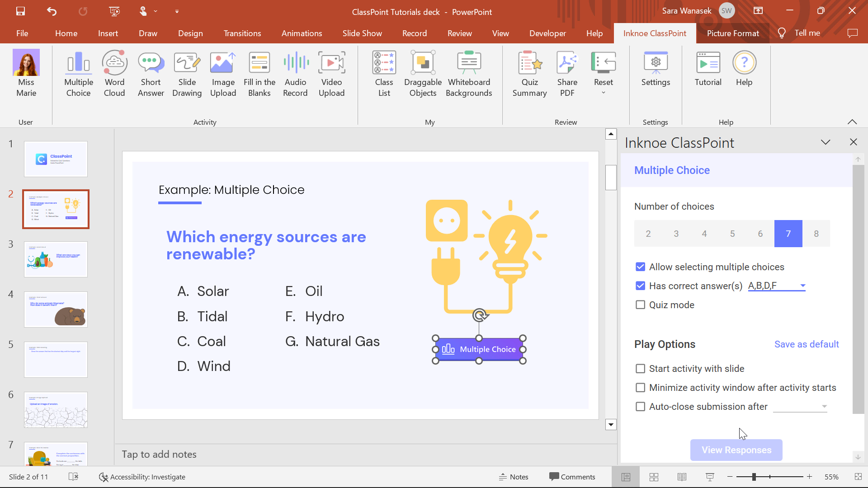Image resolution: width=868 pixels, height=488 pixels.
Task: Disable Allow selecting multiple choices
Action: coord(641,266)
